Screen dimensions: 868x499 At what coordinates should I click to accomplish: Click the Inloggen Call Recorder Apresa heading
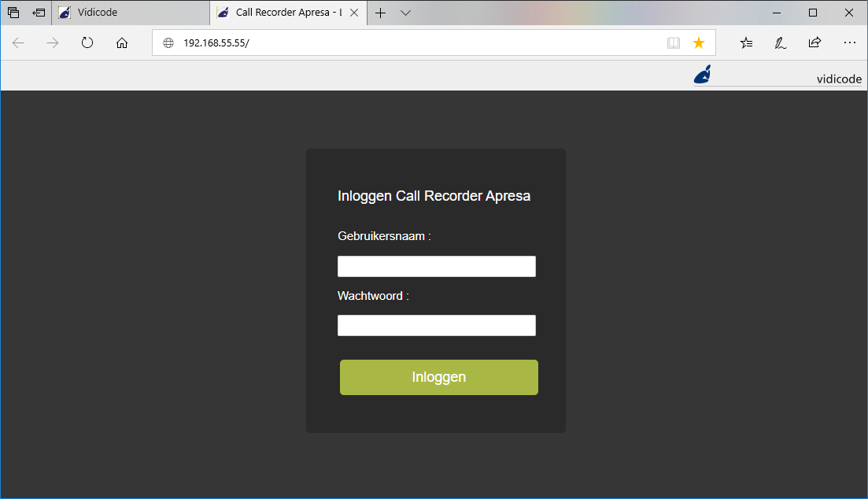(434, 196)
